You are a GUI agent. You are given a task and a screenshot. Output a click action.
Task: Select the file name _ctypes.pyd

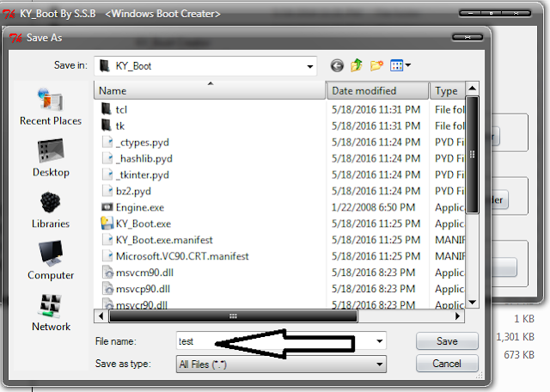click(143, 143)
